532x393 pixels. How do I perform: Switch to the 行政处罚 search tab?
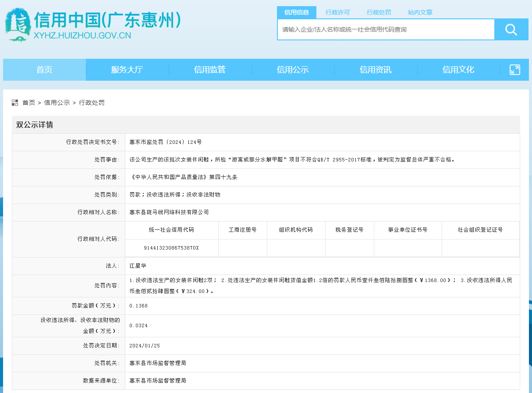pos(379,12)
